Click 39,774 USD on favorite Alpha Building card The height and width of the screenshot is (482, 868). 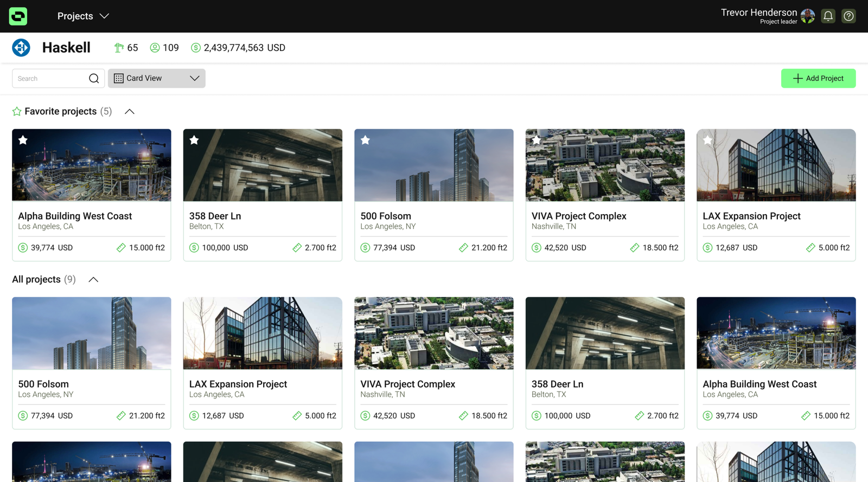[x=52, y=248]
